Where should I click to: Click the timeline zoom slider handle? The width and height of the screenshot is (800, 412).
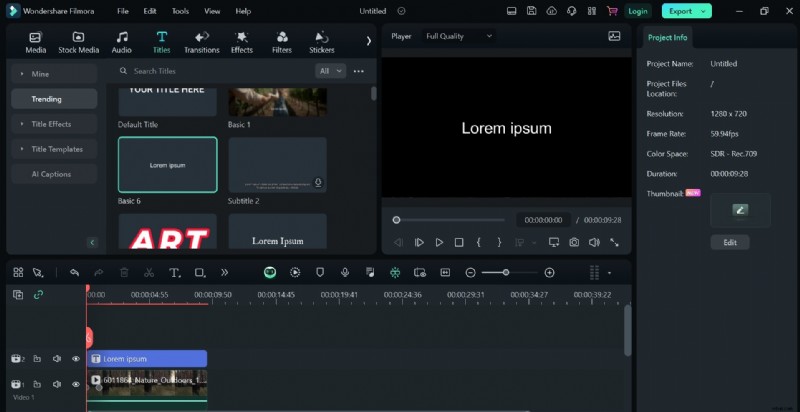506,273
